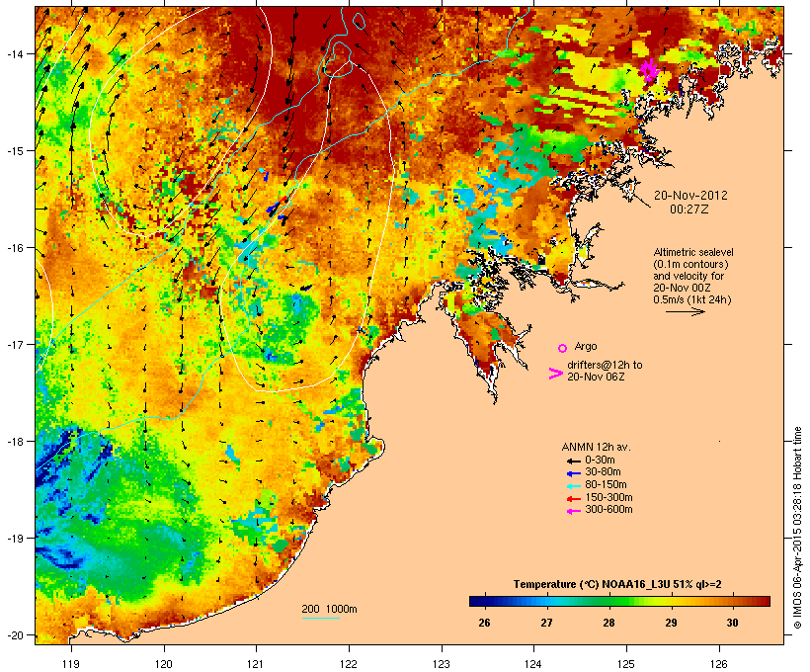This screenshot has height=672, width=810.
Task: Click the 125 longitude axis label
Action: [626, 664]
